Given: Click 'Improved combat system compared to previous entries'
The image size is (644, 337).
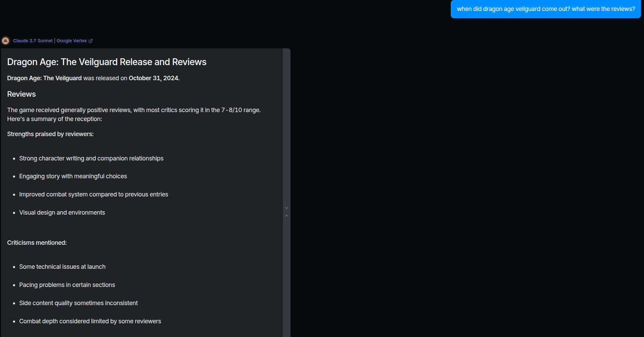Looking at the screenshot, I should click(94, 194).
